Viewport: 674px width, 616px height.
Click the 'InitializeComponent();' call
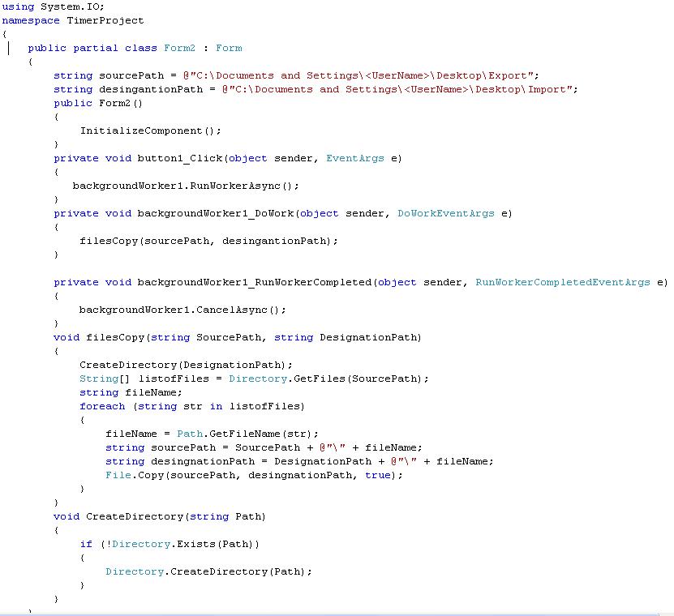point(150,130)
